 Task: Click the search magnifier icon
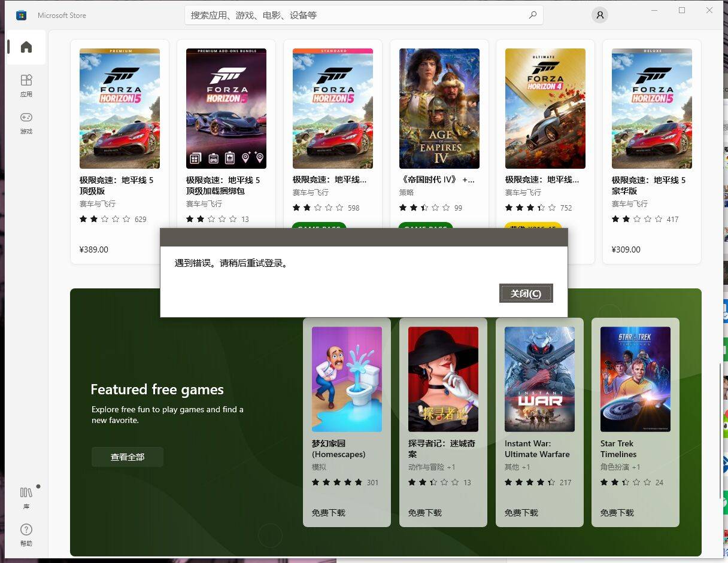pyautogui.click(x=532, y=15)
